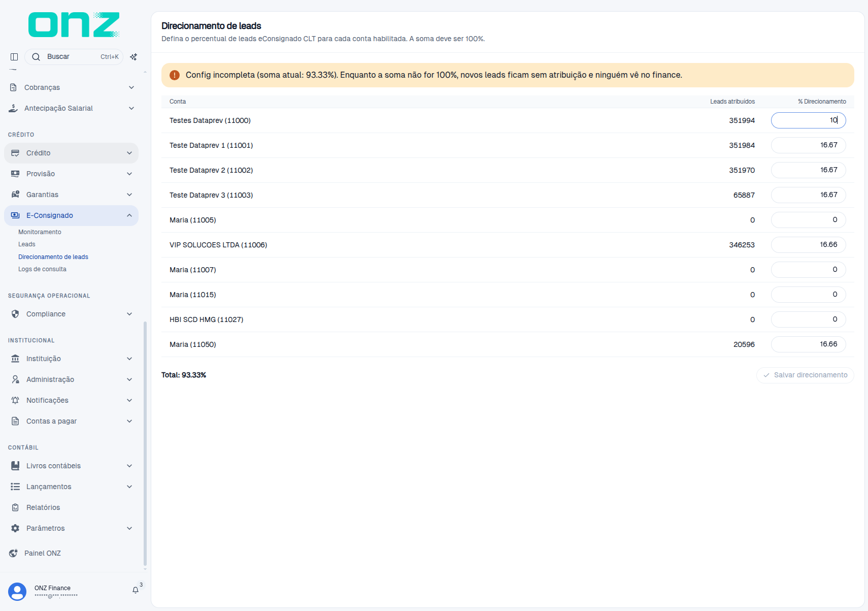
Task: Open the notifications bell icon
Action: pos(136,590)
